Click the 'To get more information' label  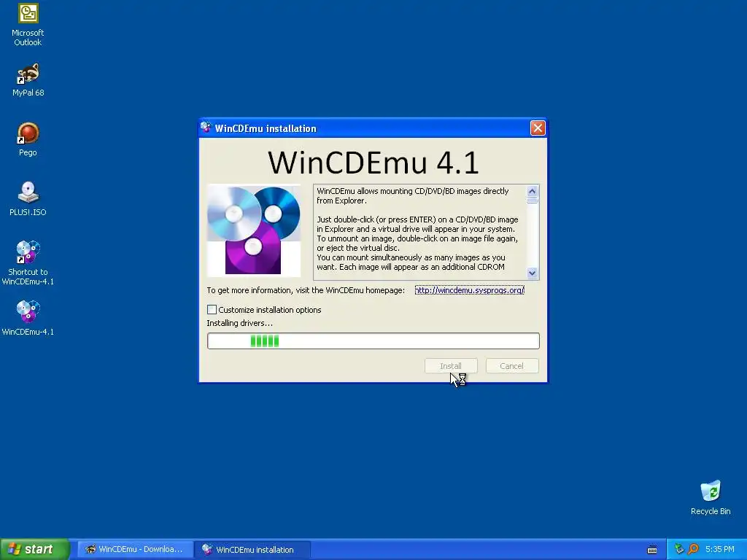[x=306, y=290]
